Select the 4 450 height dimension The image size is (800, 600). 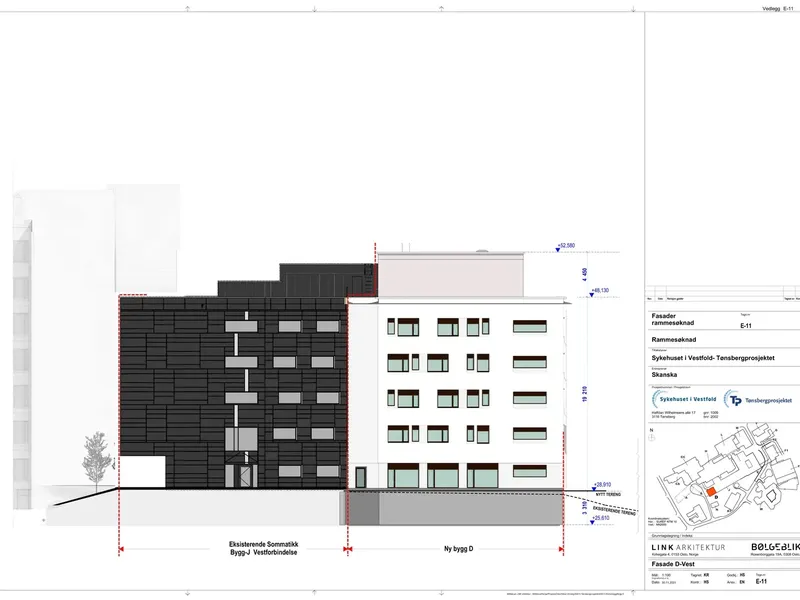point(585,274)
